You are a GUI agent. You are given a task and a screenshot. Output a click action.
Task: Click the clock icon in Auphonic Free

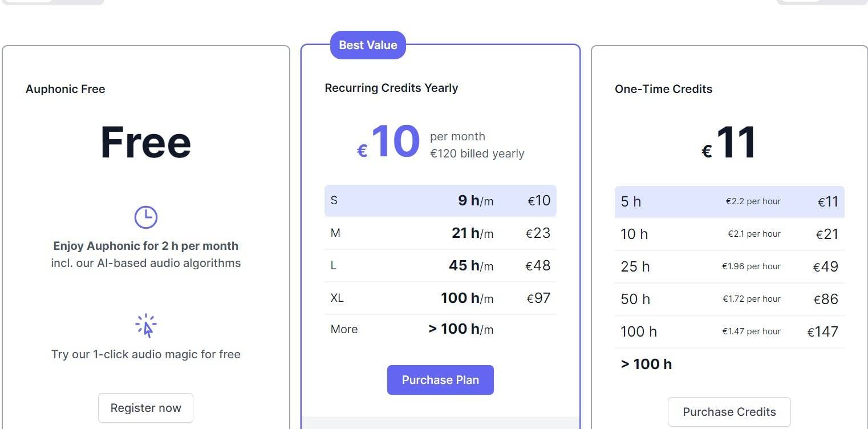(x=146, y=217)
